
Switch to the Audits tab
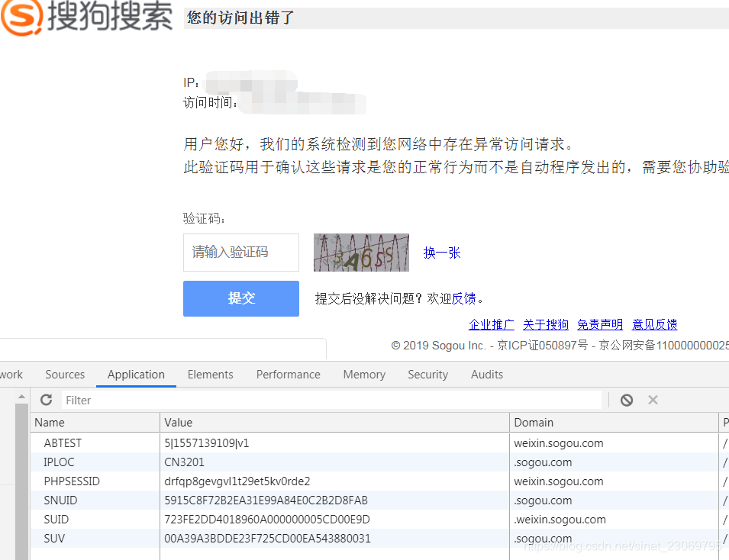pos(487,375)
